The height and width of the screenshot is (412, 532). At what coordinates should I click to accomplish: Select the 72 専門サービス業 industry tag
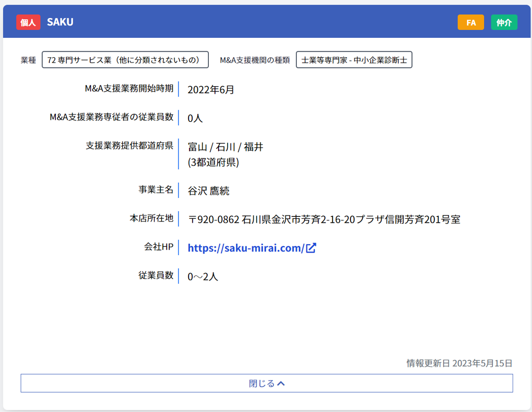(125, 60)
